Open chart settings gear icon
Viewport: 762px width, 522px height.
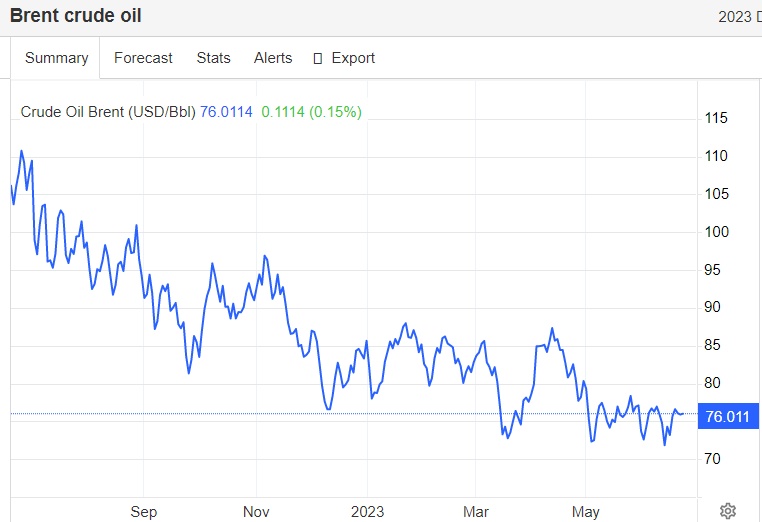[728, 510]
